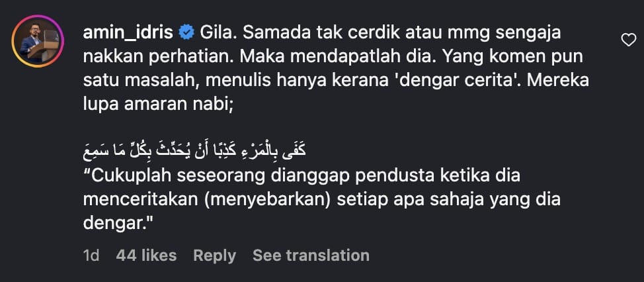Click See translation under the comment
This screenshot has height=282, width=644.
click(x=311, y=256)
